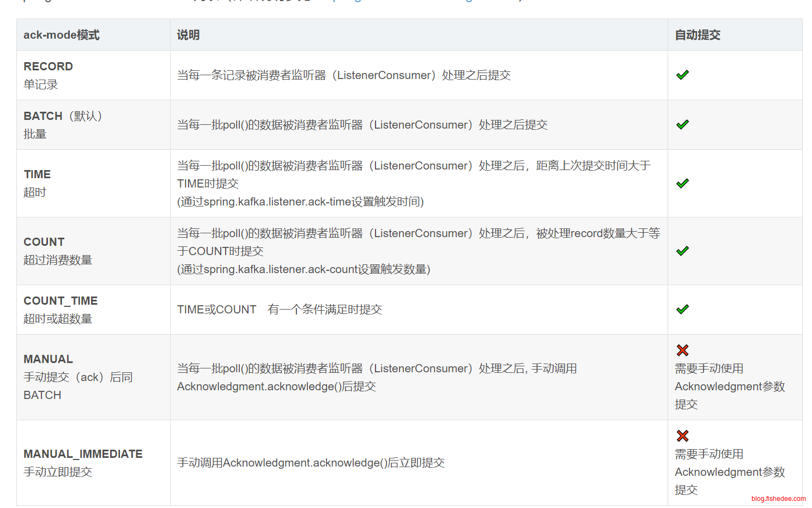Click the "TIME或COUNT 有一个条件满足时提交" description
The height and width of the screenshot is (508, 812).
click(280, 310)
